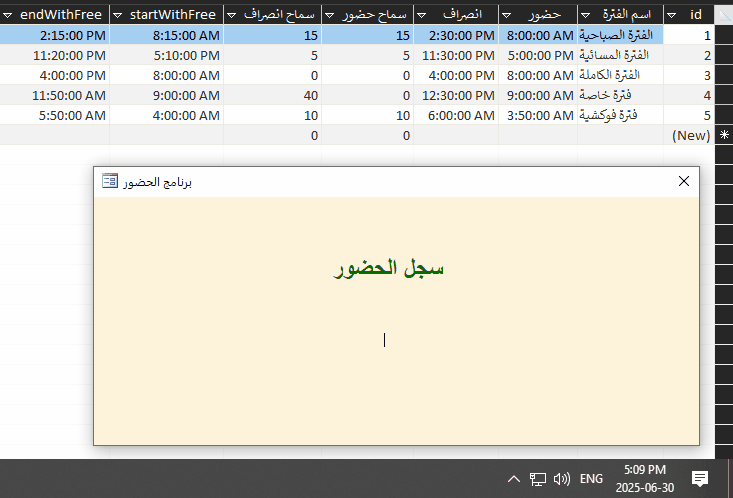Image resolution: width=733 pixels, height=498 pixels.
Task: Click the form icon in برنامج الحضور title bar
Action: [x=110, y=181]
